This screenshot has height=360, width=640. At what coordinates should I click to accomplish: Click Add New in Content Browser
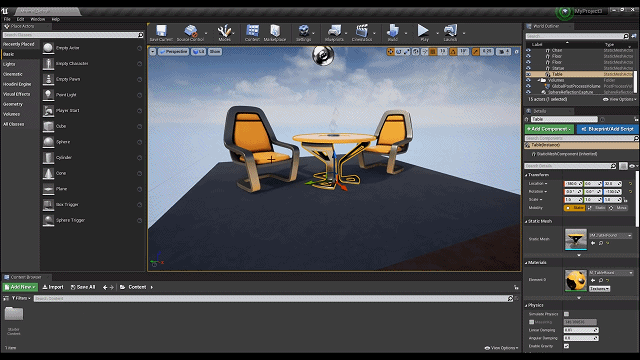20,287
